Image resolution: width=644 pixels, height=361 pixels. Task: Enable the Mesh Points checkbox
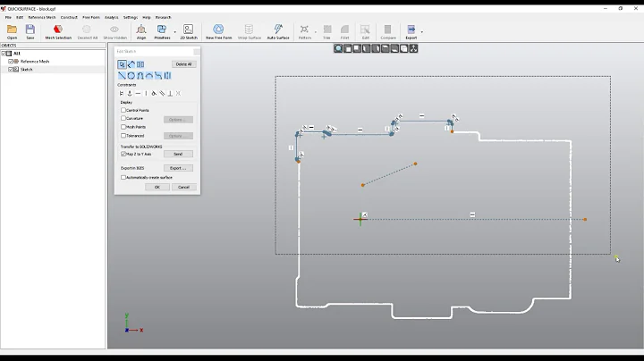[x=123, y=127]
